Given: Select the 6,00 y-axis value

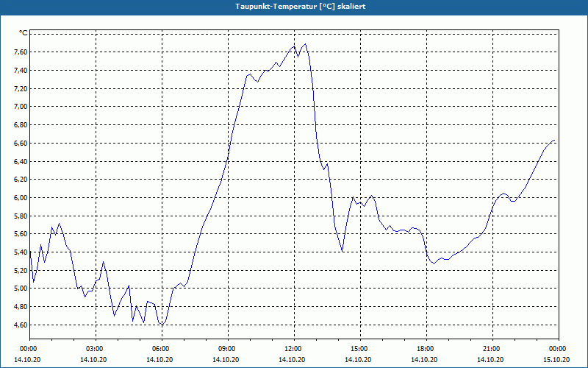Looking at the screenshot, I should 21,197.
